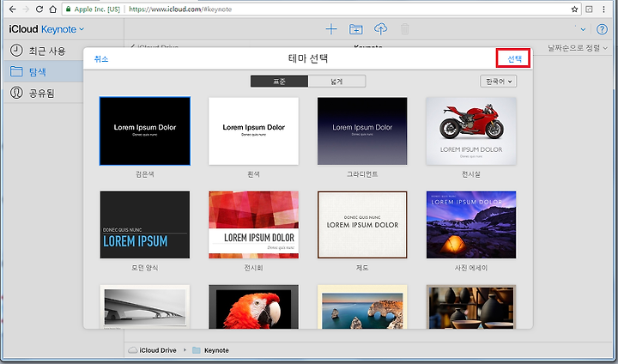Pick the 전시회 red geometric theme thumbnail

pyautogui.click(x=253, y=225)
